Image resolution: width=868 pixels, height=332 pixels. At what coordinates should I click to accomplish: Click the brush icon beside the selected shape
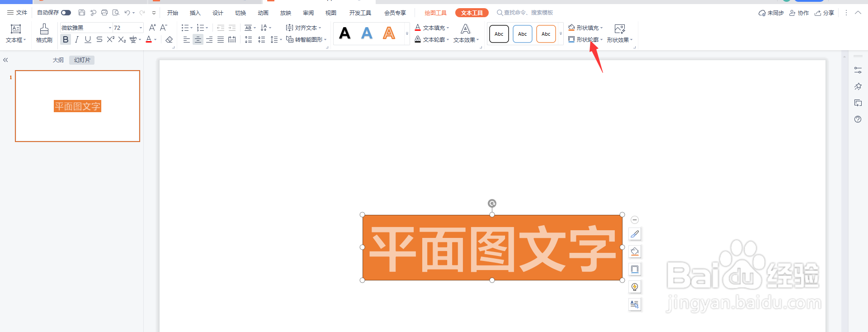coord(635,234)
